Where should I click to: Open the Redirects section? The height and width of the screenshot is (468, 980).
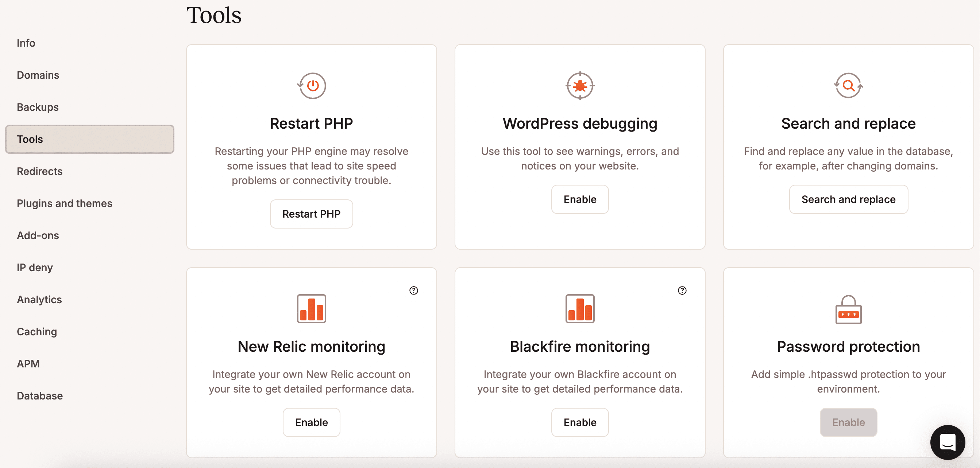[39, 171]
